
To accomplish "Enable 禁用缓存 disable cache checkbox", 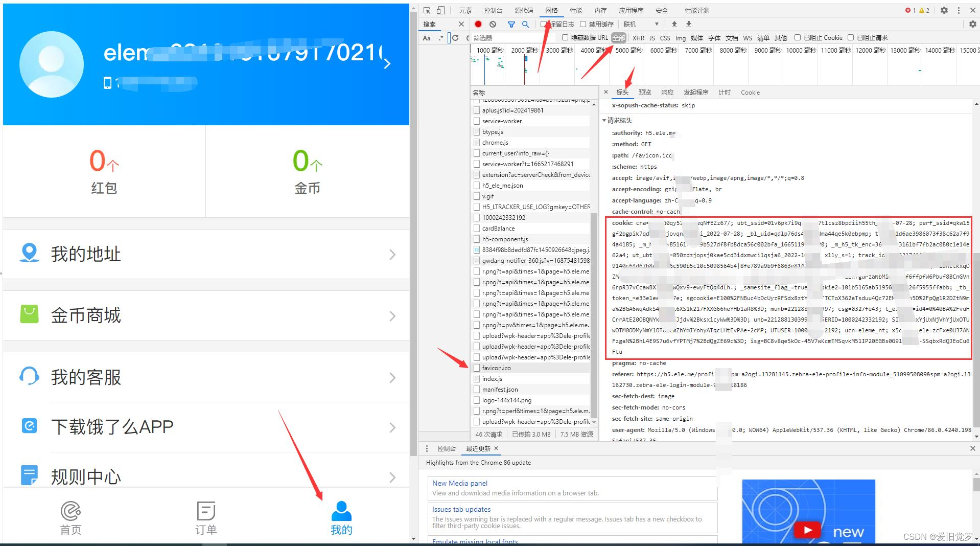I will [582, 24].
